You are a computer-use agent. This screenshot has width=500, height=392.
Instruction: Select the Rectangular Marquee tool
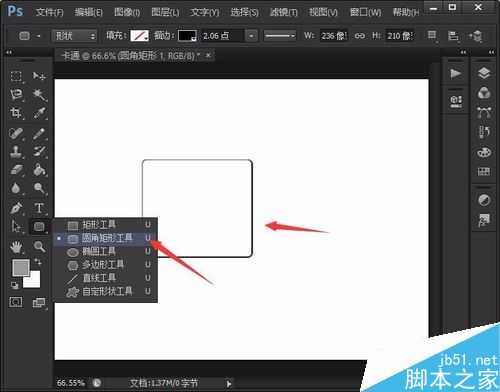pos(16,76)
